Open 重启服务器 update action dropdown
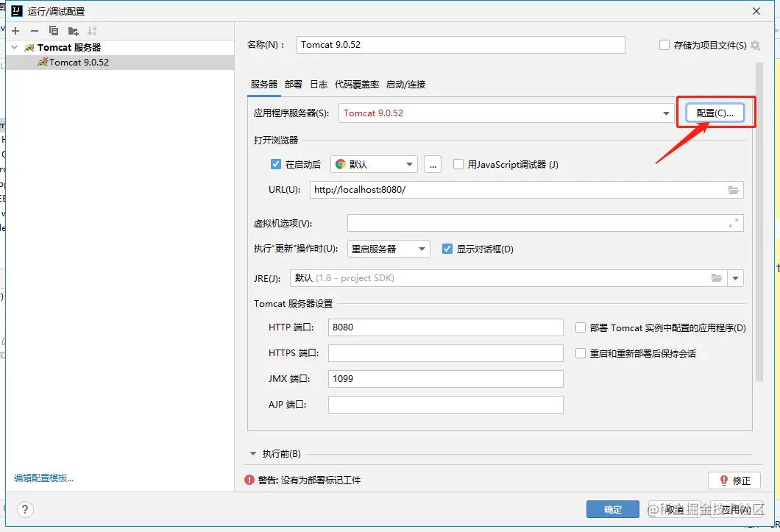 (389, 249)
